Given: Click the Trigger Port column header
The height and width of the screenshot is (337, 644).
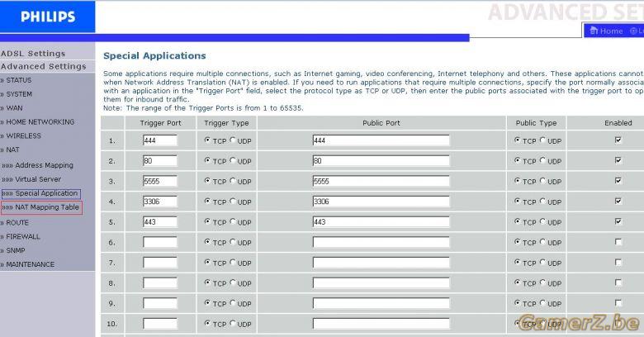Looking at the screenshot, I should click(161, 123).
